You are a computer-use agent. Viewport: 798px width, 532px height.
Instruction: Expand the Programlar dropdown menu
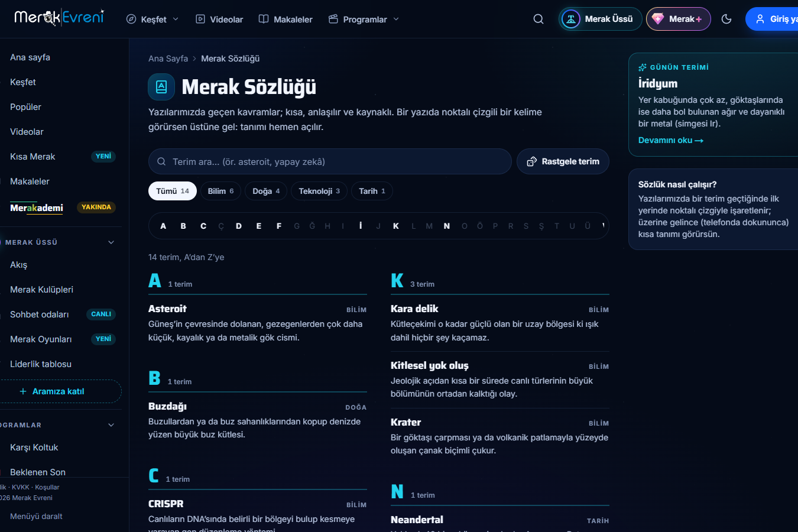tap(364, 20)
